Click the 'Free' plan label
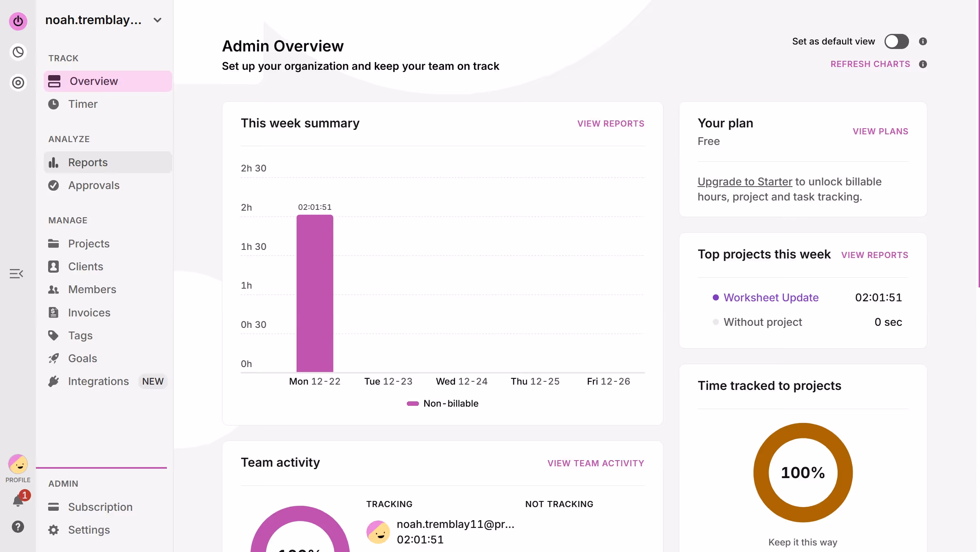Screen dimensions: 980x552 pos(709,141)
